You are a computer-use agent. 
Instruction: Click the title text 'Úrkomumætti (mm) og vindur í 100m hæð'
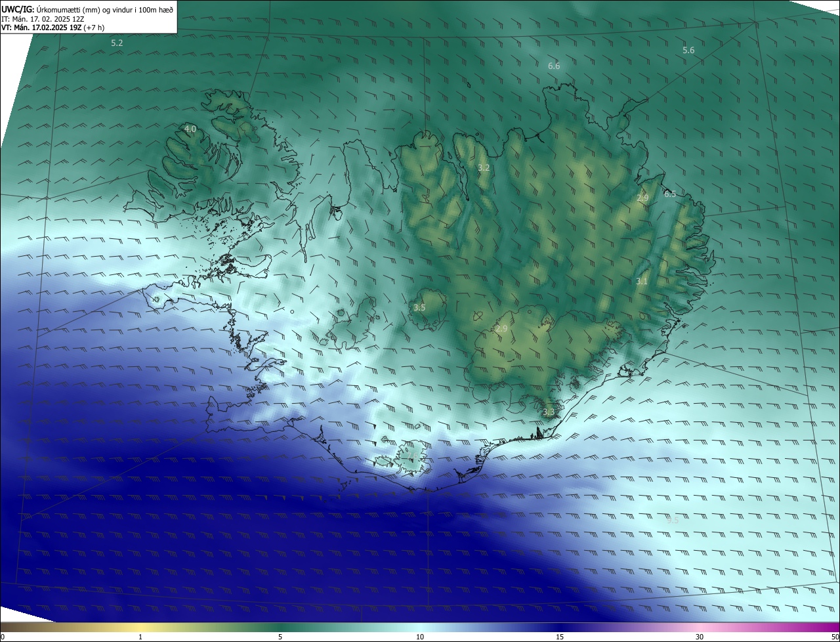[105, 10]
